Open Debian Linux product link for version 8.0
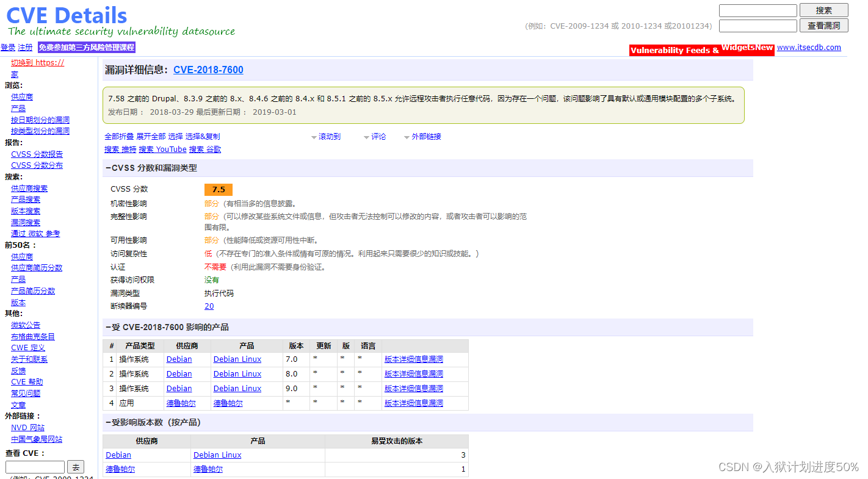Image resolution: width=868 pixels, height=479 pixels. click(237, 374)
